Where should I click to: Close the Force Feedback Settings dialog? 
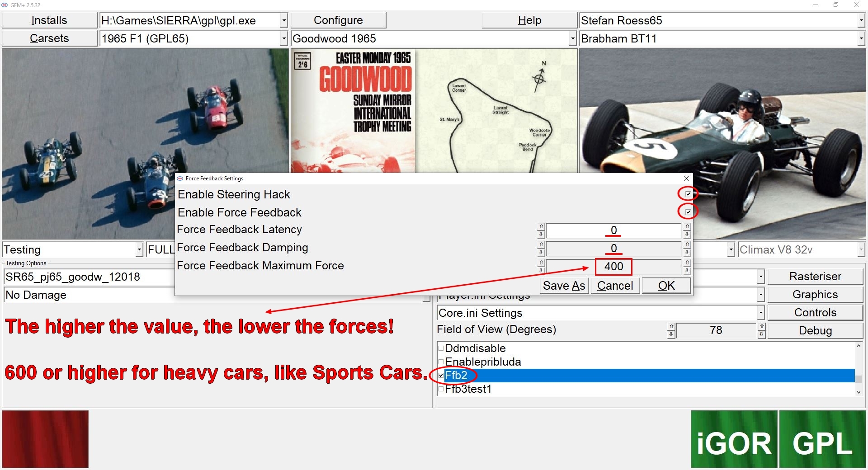click(686, 179)
